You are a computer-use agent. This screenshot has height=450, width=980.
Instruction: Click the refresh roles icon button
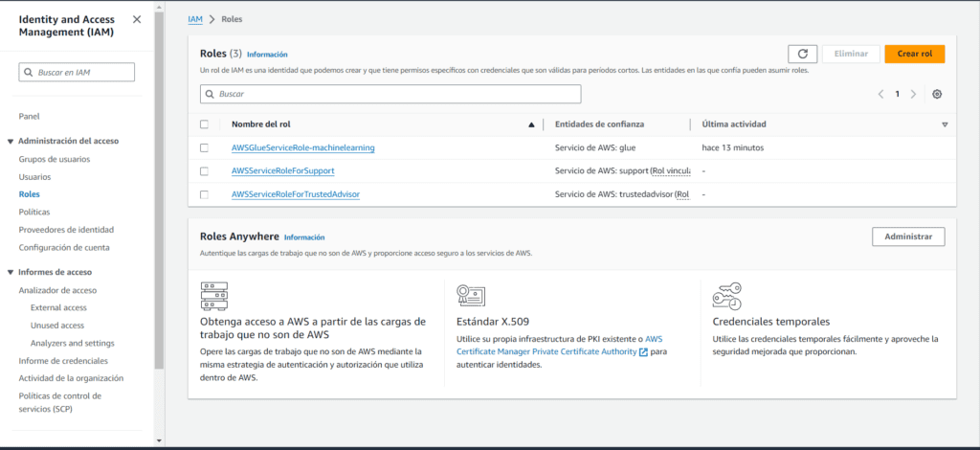coord(802,55)
